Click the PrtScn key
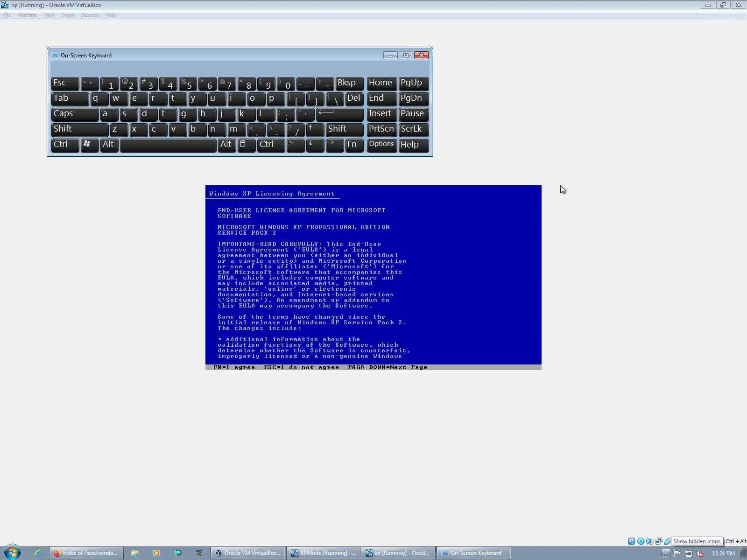 click(382, 130)
